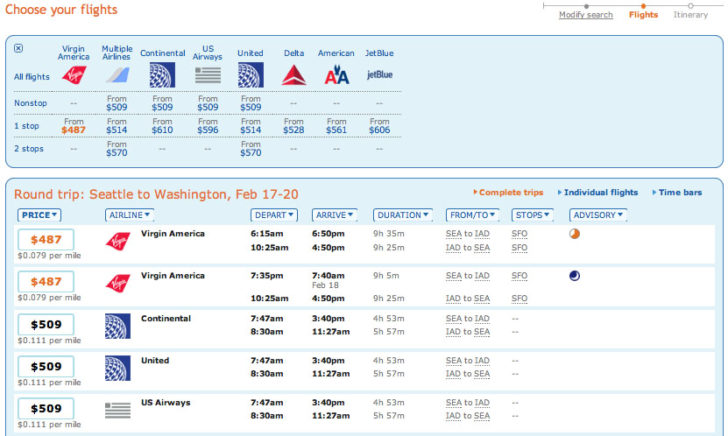Filter US Airways 1 stop from $596

(208, 126)
